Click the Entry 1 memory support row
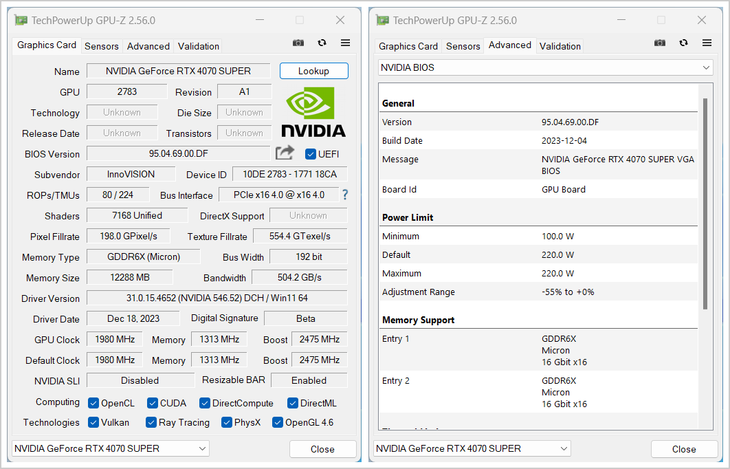730x469 pixels. click(539, 350)
